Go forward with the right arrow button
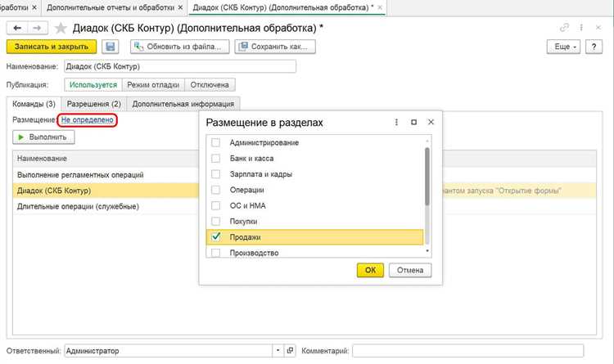The width and height of the screenshot is (614, 364). pos(38,28)
